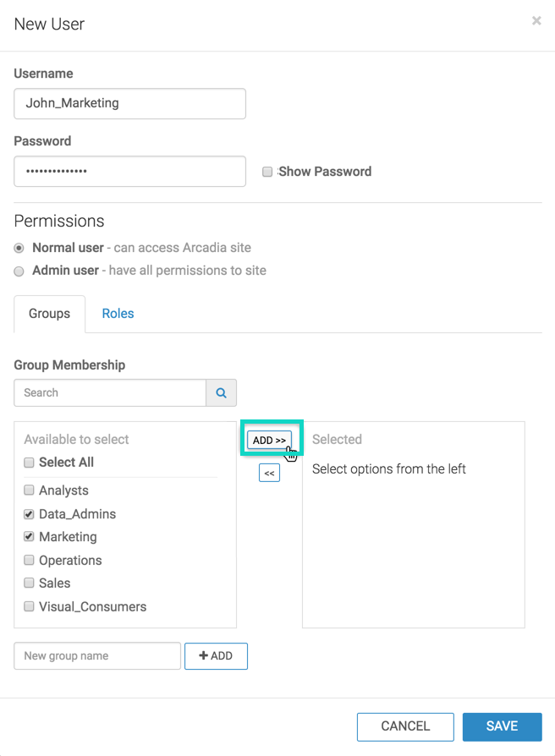
Task: Check the Operations group checkbox
Action: (29, 561)
